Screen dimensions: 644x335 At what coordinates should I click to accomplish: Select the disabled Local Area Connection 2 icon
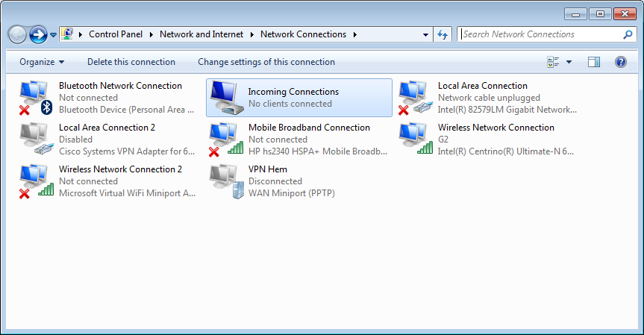coord(36,140)
